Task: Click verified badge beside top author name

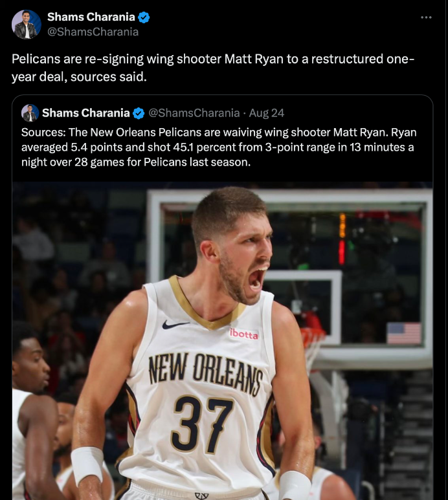Action: 144,17
